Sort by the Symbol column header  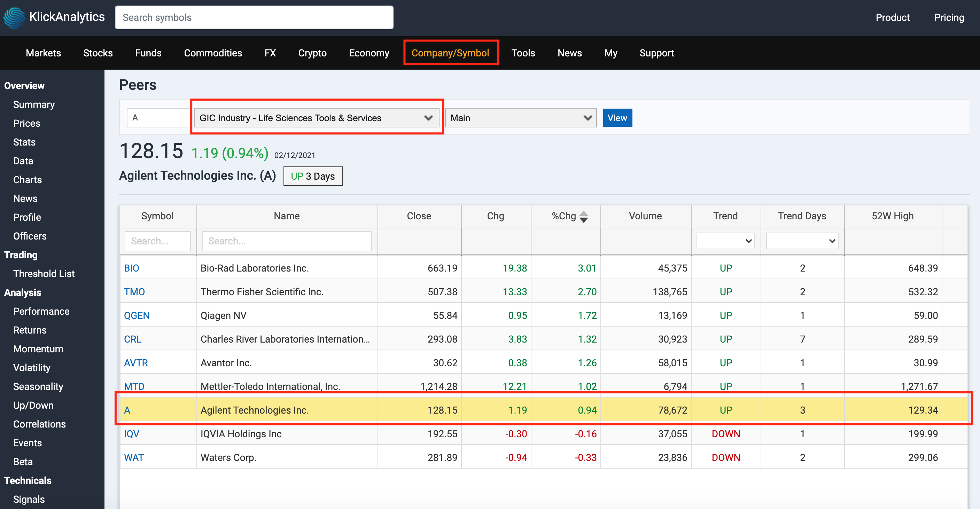[x=157, y=216]
